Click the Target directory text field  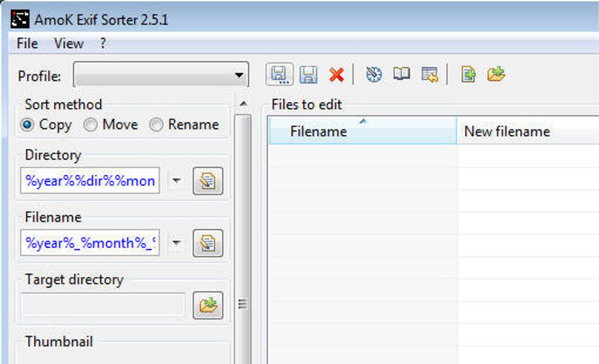pos(103,305)
